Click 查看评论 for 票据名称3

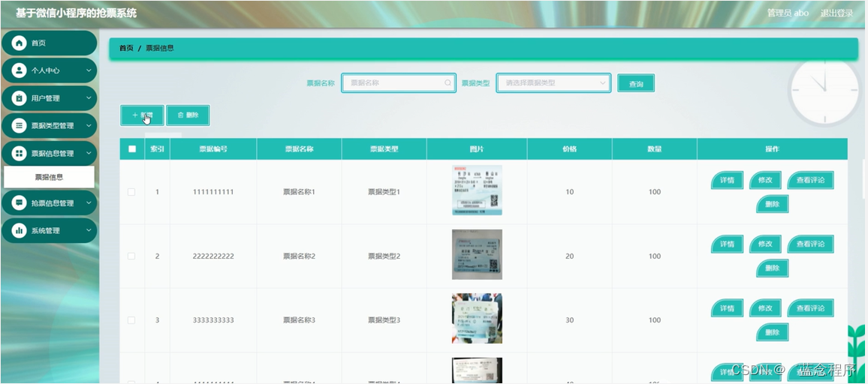[810, 308]
